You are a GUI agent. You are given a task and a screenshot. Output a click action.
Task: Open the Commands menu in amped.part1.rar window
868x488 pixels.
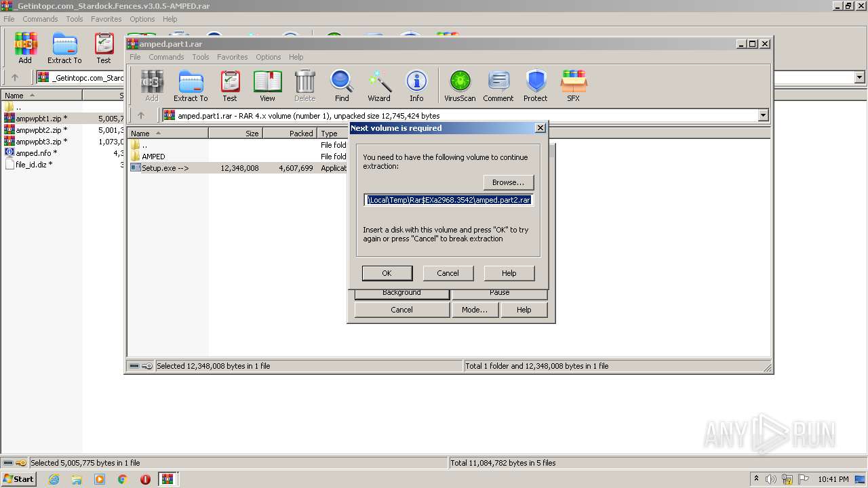click(x=166, y=57)
